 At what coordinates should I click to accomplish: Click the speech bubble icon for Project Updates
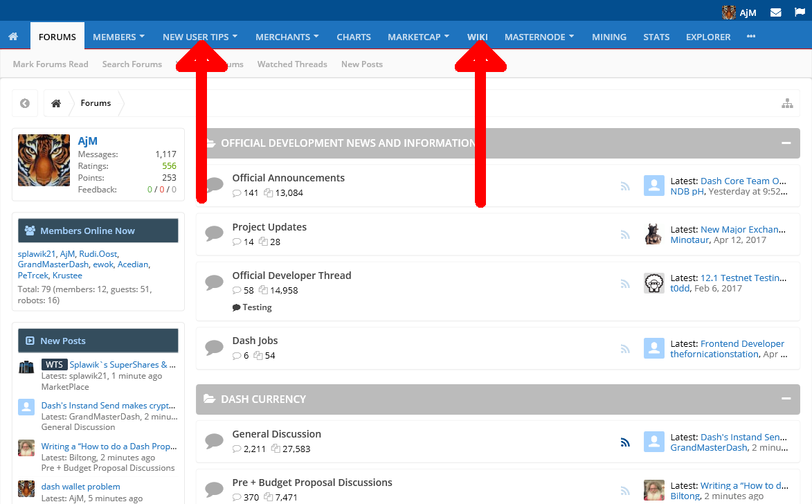214,233
